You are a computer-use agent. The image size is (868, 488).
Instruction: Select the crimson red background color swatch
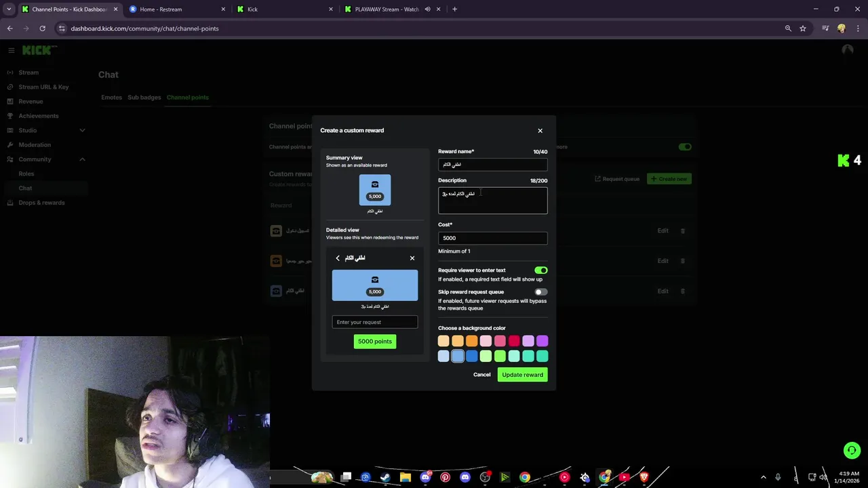click(514, 341)
